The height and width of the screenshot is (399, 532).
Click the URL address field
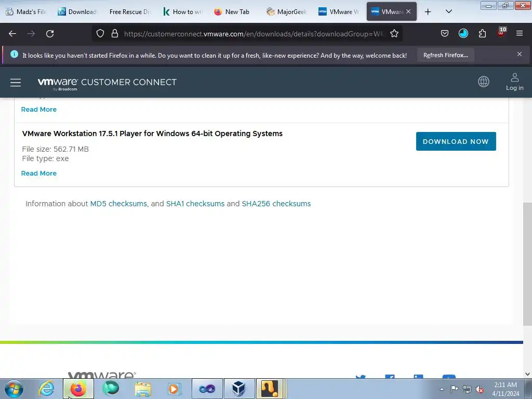pyautogui.click(x=254, y=34)
